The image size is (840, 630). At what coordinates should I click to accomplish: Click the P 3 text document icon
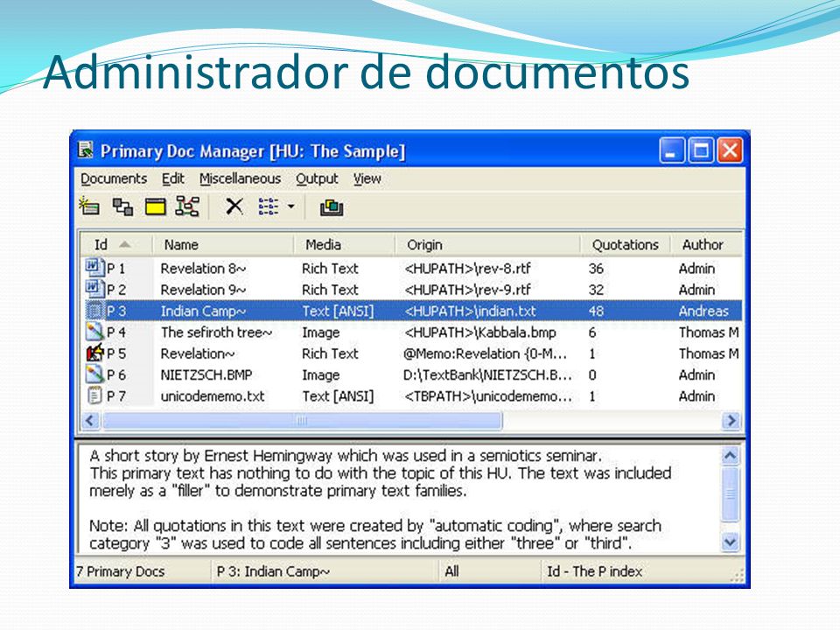pos(94,310)
